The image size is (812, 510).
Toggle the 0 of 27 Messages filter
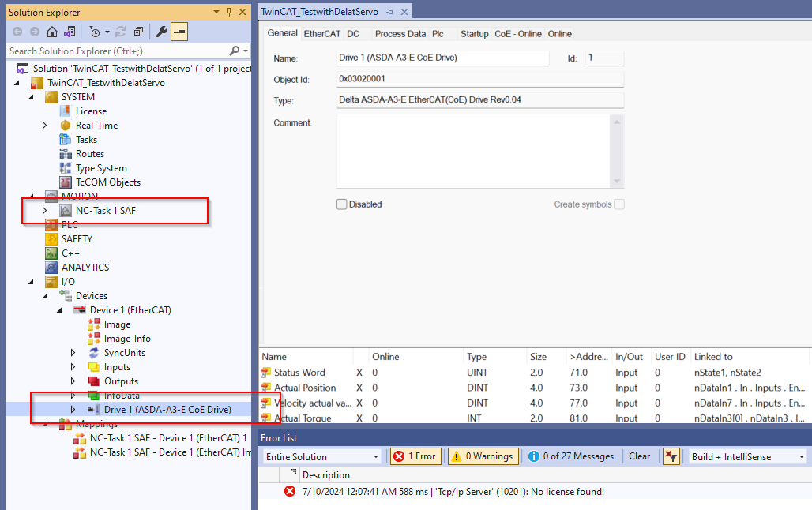click(571, 456)
